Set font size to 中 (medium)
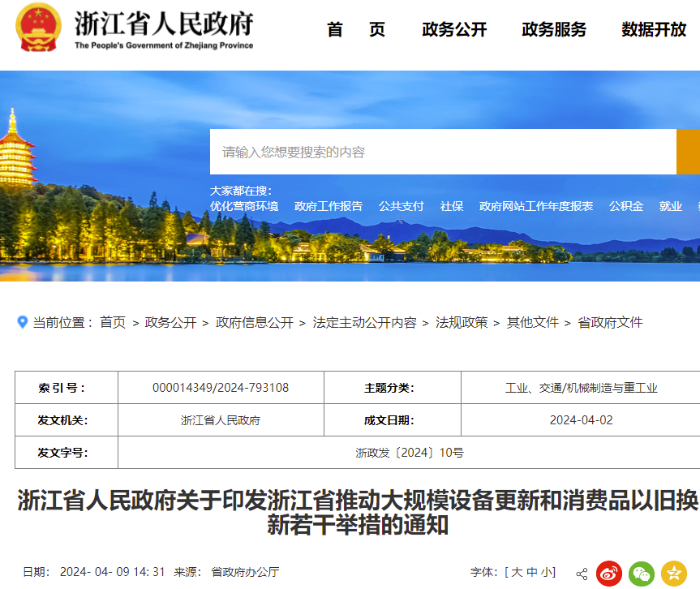700x589 pixels. click(533, 573)
